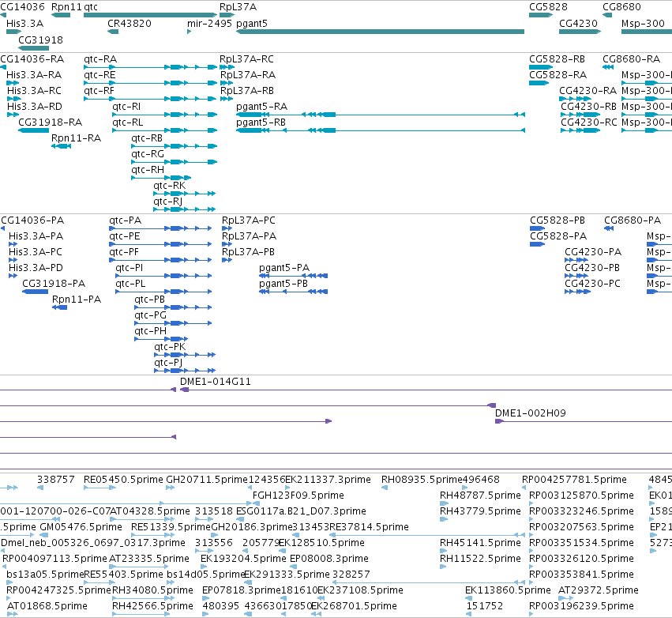Viewport: 672px width, 618px height.
Task: Click the EP08008.3prime EST label
Action: click(329, 559)
